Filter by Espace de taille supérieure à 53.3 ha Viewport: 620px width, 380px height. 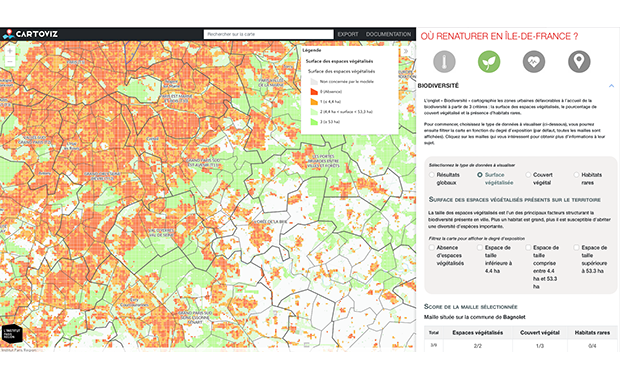576,248
